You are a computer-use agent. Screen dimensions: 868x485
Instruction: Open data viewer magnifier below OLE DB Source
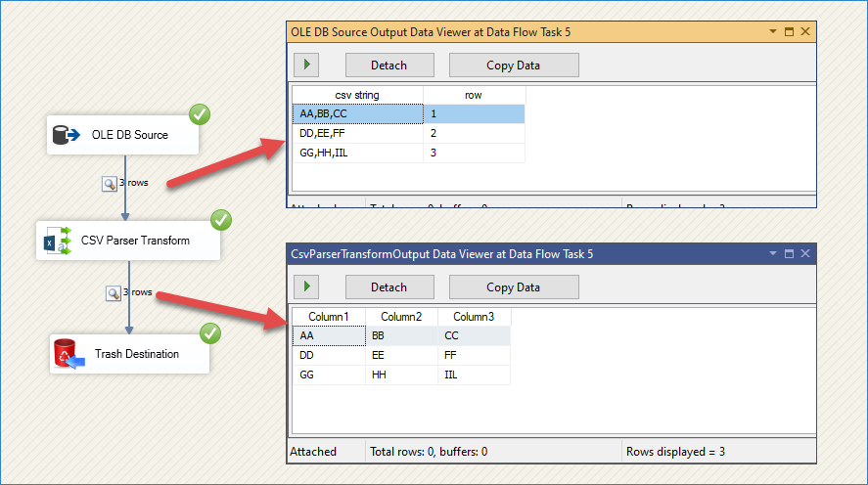pos(110,183)
